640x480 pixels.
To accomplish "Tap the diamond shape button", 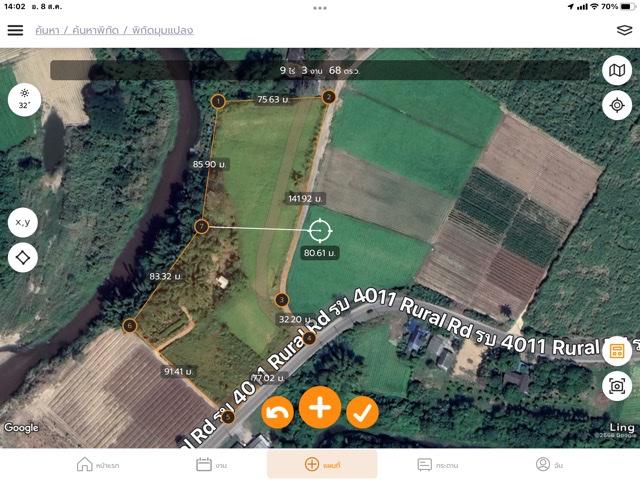I will click(x=23, y=258).
